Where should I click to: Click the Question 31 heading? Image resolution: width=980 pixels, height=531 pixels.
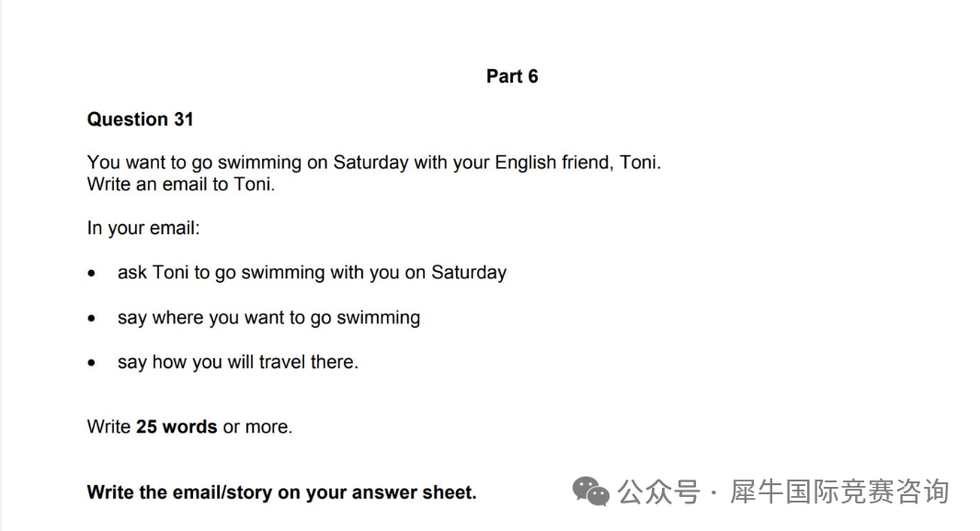click(x=141, y=119)
